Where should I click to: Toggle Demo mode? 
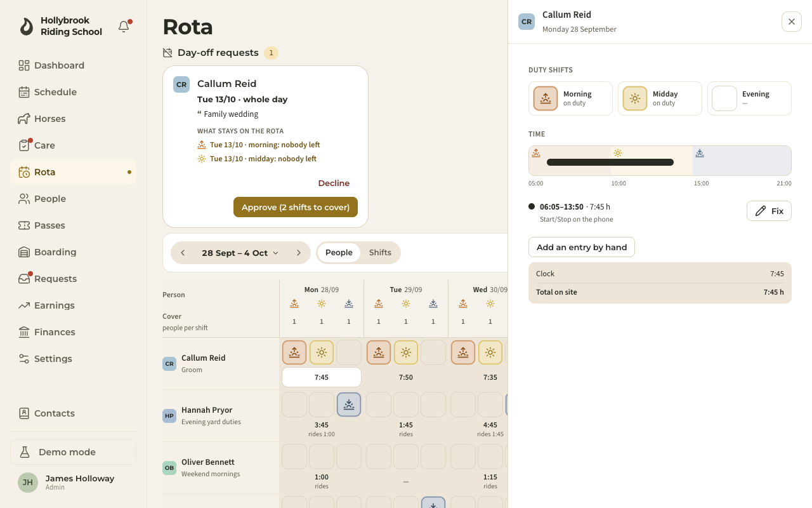73,452
